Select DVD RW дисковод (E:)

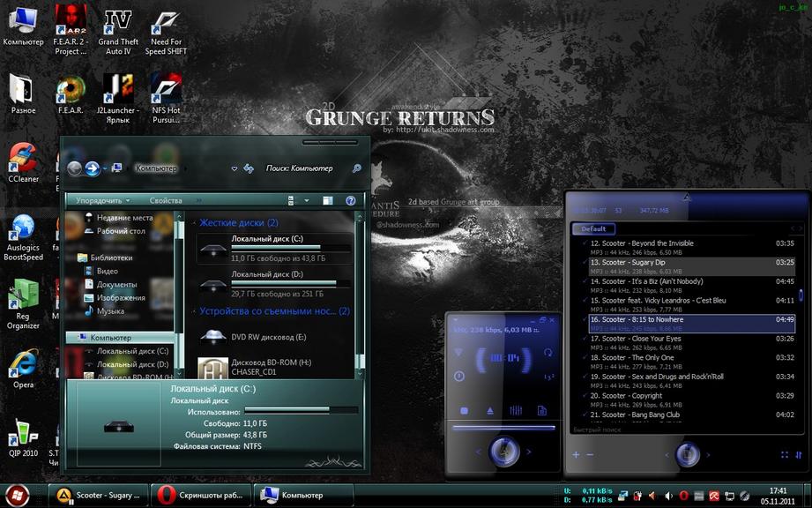pos(274,337)
